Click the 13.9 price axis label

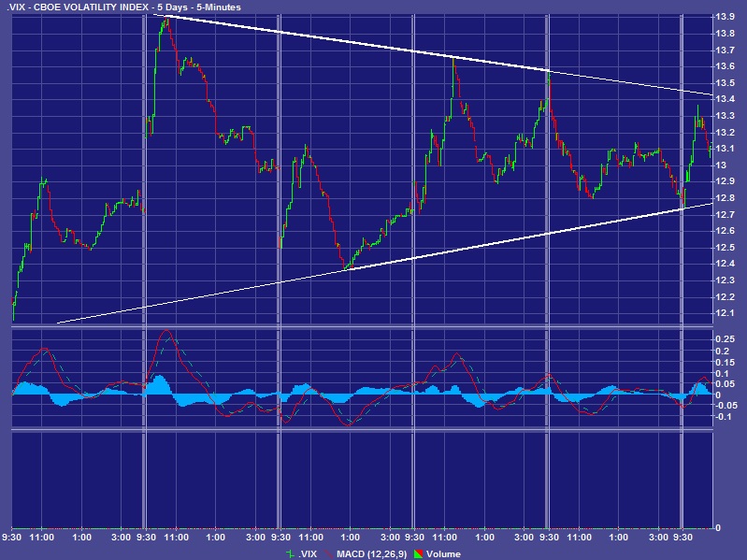pos(725,17)
